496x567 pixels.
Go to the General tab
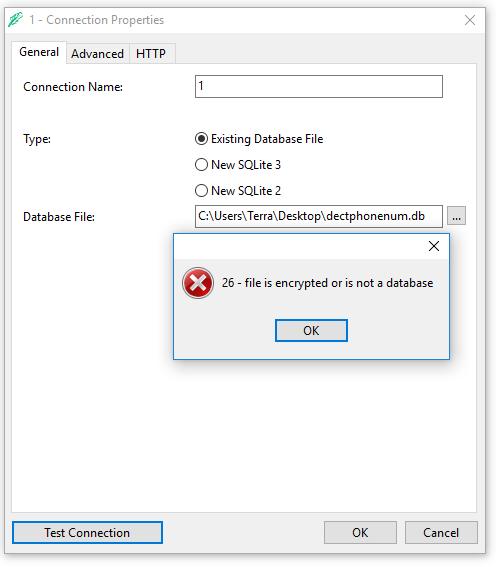pyautogui.click(x=39, y=52)
